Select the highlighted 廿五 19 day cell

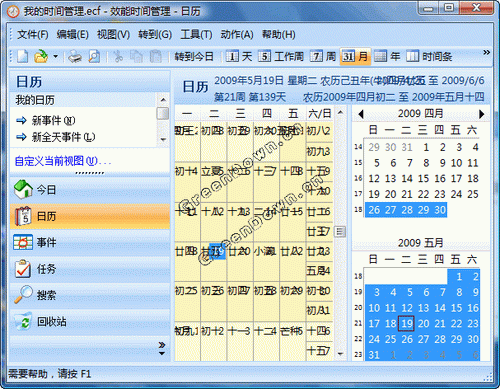tap(214, 261)
